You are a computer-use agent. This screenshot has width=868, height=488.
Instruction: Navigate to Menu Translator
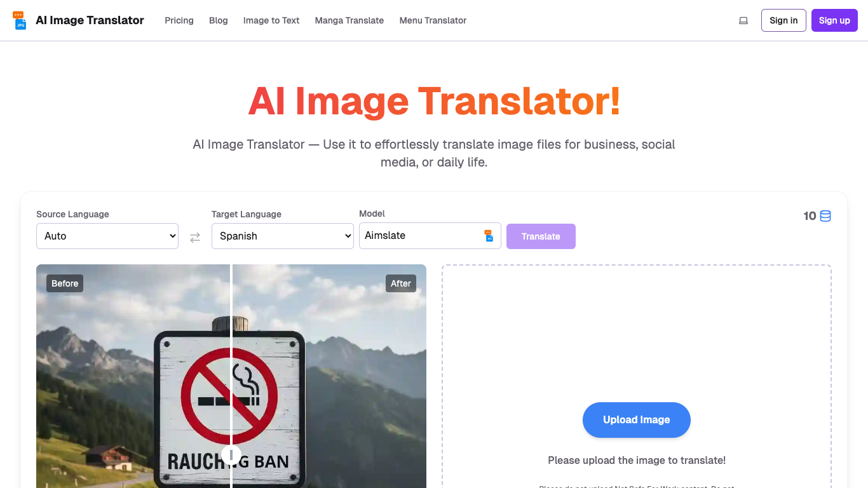click(433, 20)
